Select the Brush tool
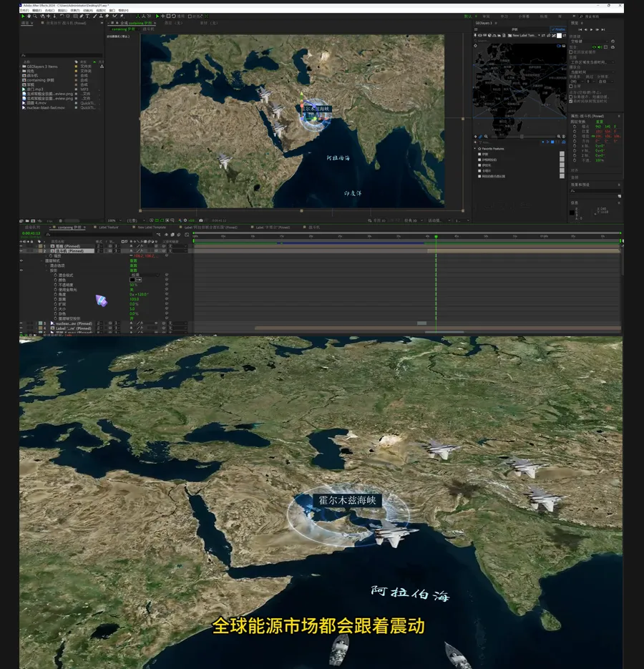Image resolution: width=644 pixels, height=669 pixels. [x=94, y=16]
